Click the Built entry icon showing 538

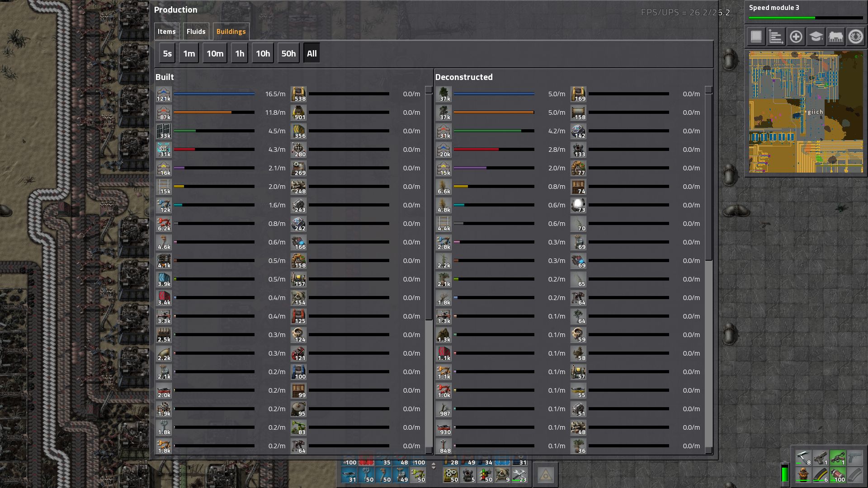click(x=298, y=94)
